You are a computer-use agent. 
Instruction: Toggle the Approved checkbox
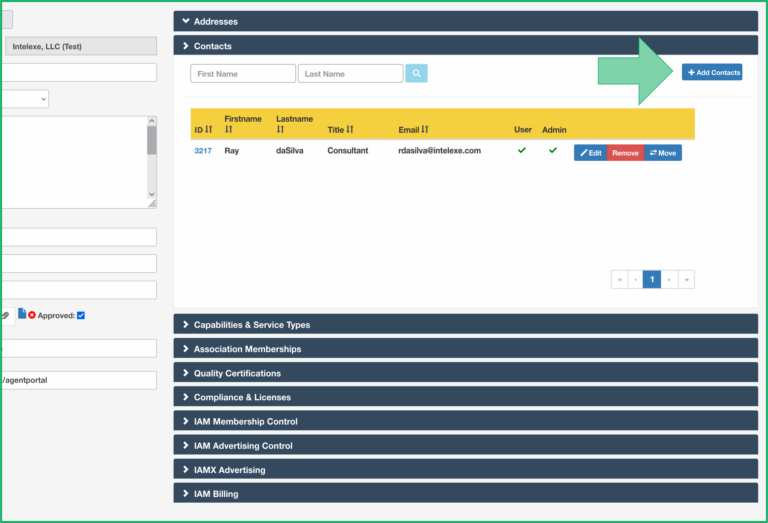point(81,315)
